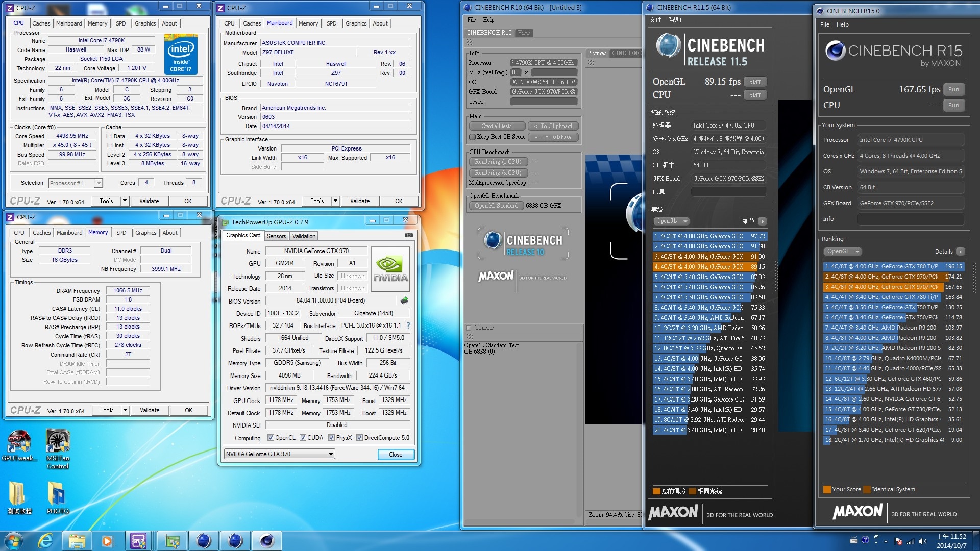This screenshot has width=980, height=551.
Task: Open Processor #1 selection dropdown in CPU-Z
Action: [x=76, y=183]
